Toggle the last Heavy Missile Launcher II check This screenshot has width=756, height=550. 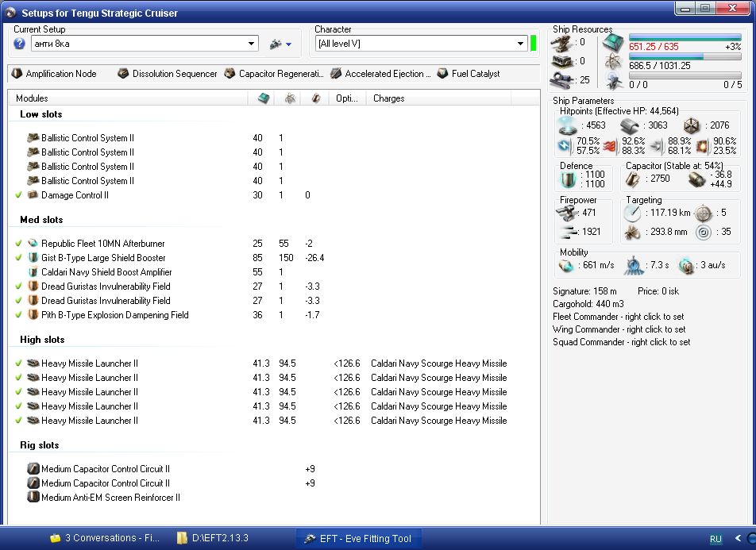19,421
